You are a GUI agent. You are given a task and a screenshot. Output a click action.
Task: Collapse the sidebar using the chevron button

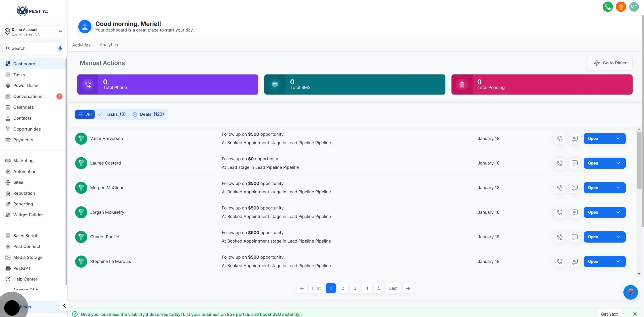coord(64,306)
